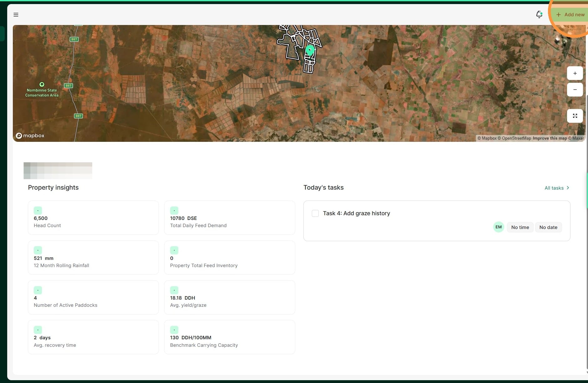This screenshot has width=588, height=383.
Task: Check off Task 4: Add graze history
Action: click(315, 213)
